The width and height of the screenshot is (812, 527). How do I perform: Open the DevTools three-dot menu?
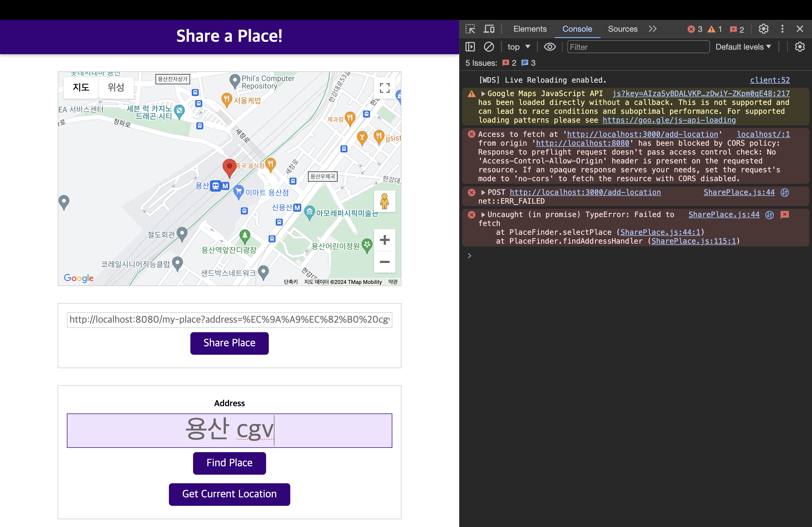point(782,29)
